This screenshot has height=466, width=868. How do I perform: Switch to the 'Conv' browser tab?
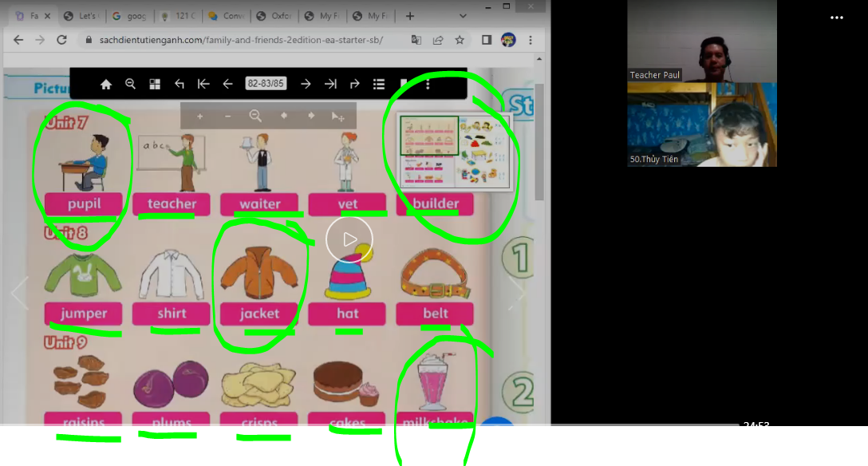click(x=227, y=16)
